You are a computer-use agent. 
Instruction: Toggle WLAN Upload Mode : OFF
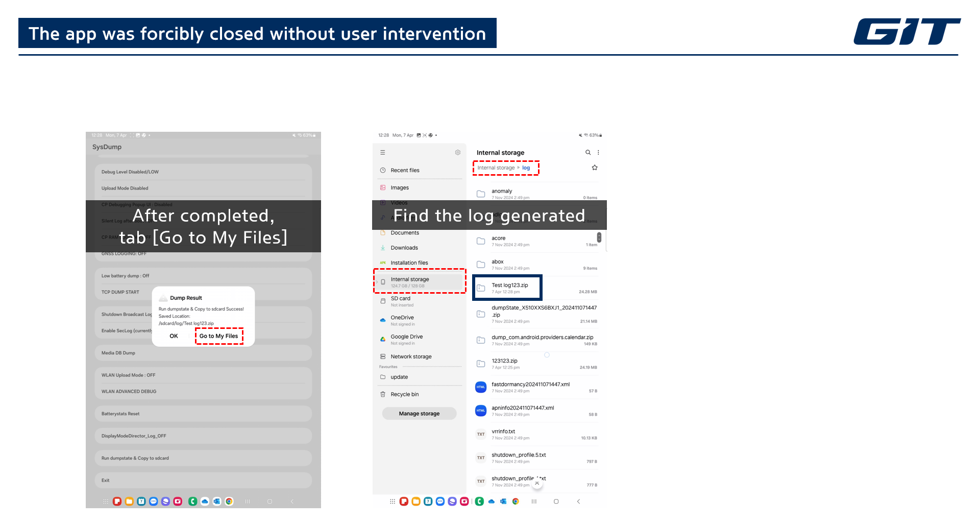(x=203, y=375)
